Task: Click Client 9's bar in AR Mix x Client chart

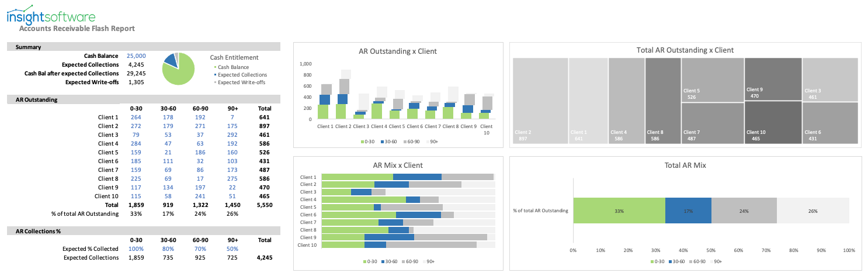Action: [x=408, y=237]
